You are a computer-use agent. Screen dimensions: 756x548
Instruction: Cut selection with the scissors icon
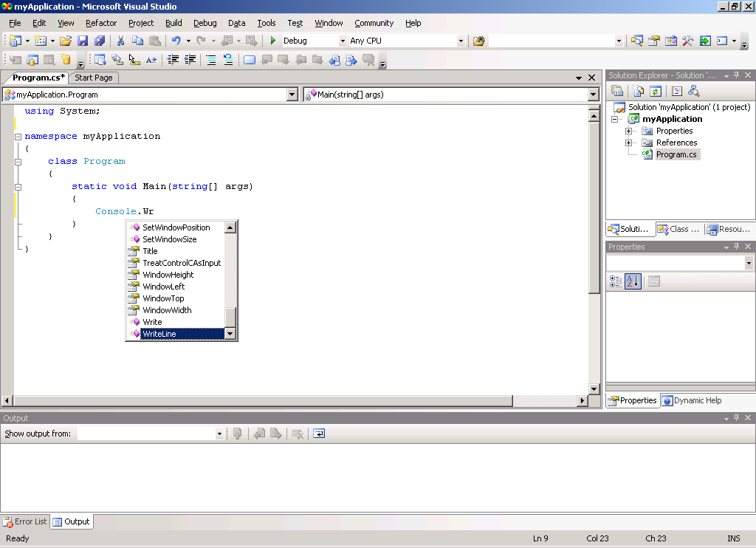tap(120, 41)
